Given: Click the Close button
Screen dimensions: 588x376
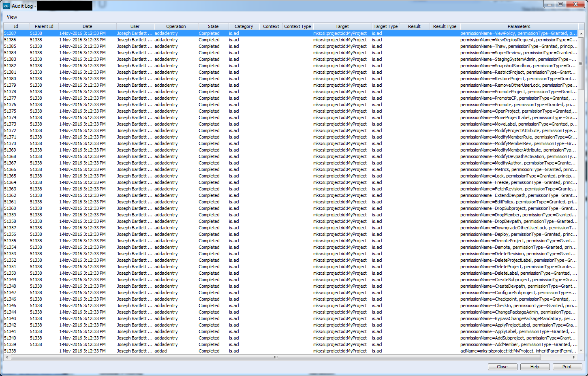Looking at the screenshot, I should 502,367.
